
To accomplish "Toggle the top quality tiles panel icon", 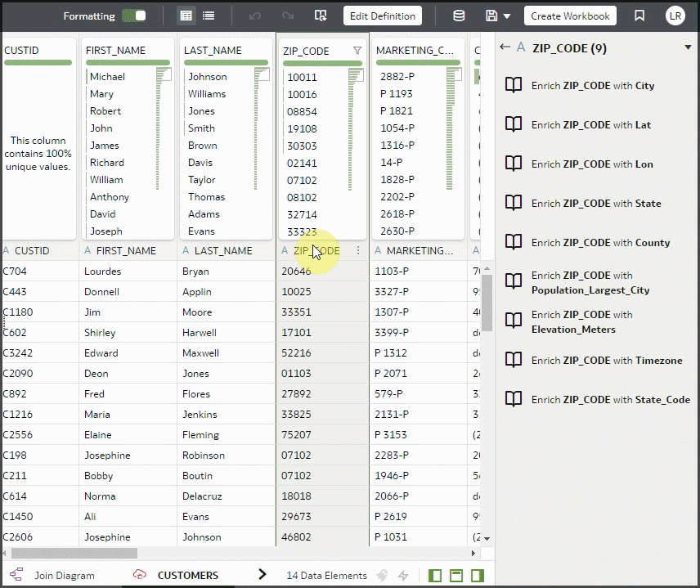I will (x=455, y=576).
